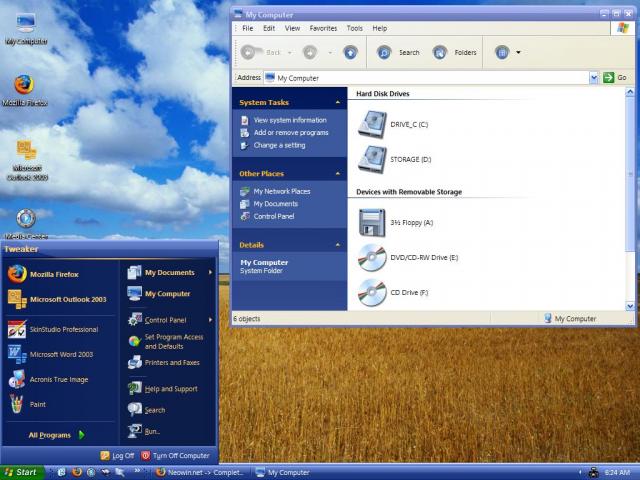Image resolution: width=640 pixels, height=480 pixels.
Task: Go to My Documents in Other Places
Action: coord(276,204)
